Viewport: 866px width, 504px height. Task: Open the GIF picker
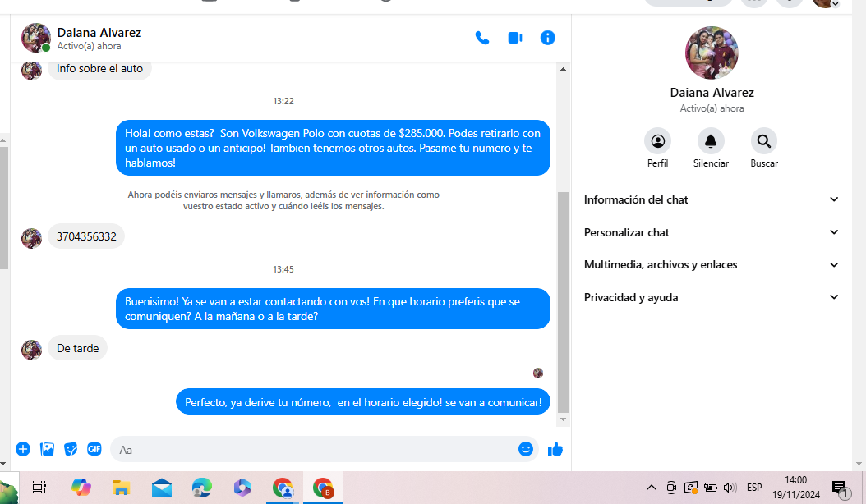pyautogui.click(x=94, y=449)
